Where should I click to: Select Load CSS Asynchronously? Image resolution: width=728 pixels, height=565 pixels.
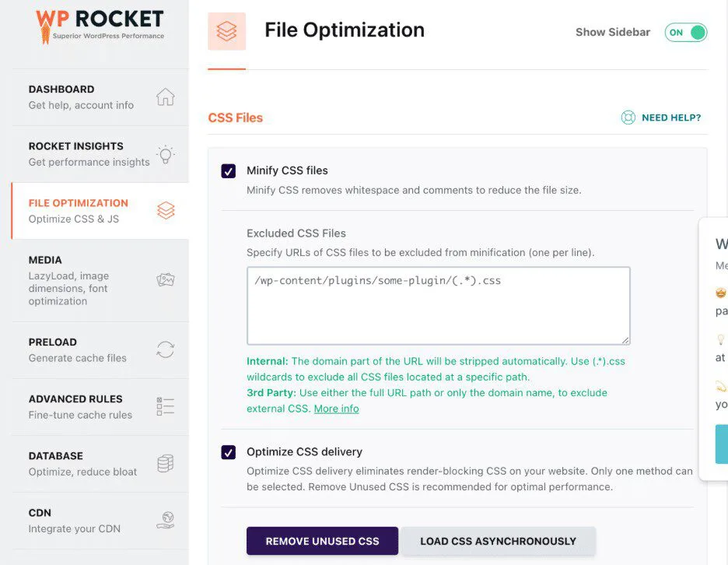pyautogui.click(x=496, y=540)
